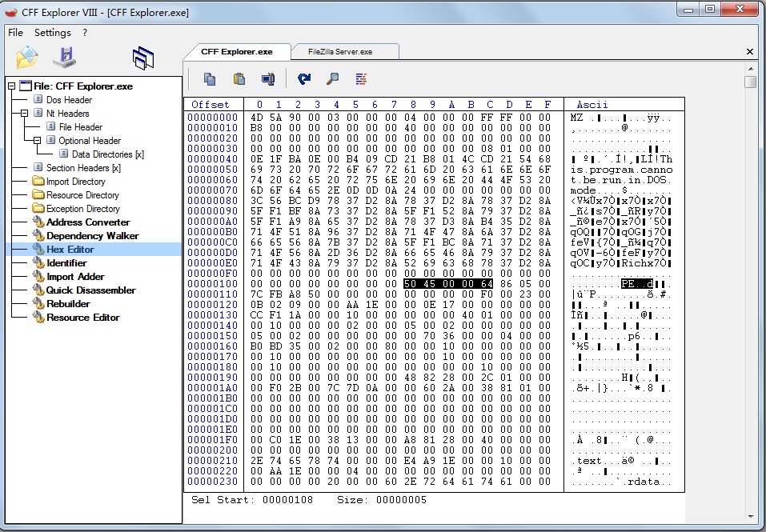This screenshot has width=766, height=532.
Task: Click the select-all monitor icon in hex toolbar
Action: (x=267, y=78)
